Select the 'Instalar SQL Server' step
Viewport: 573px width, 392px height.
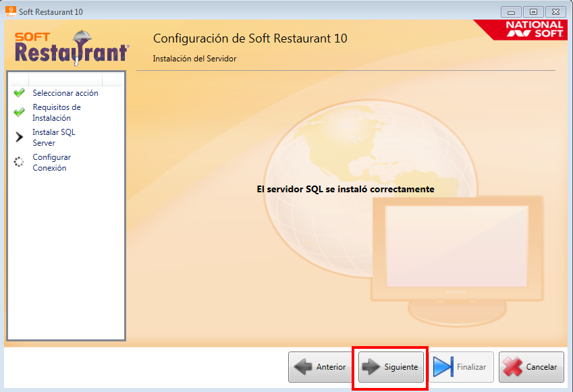click(x=54, y=138)
